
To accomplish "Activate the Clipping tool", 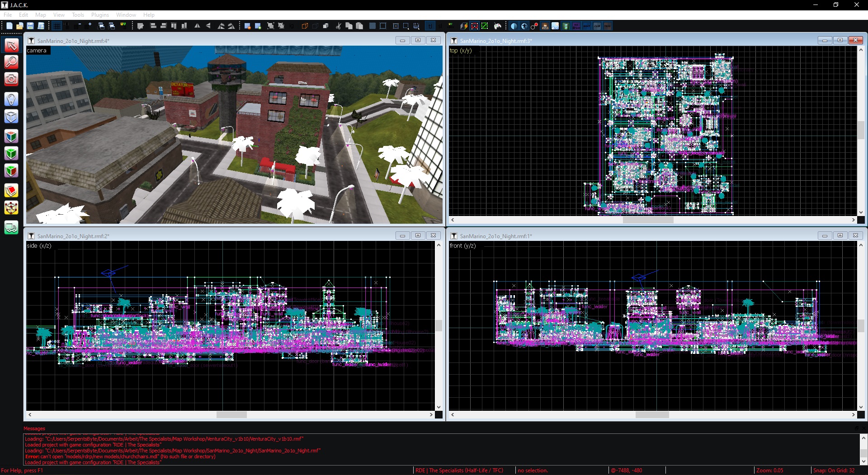I will pos(11,191).
